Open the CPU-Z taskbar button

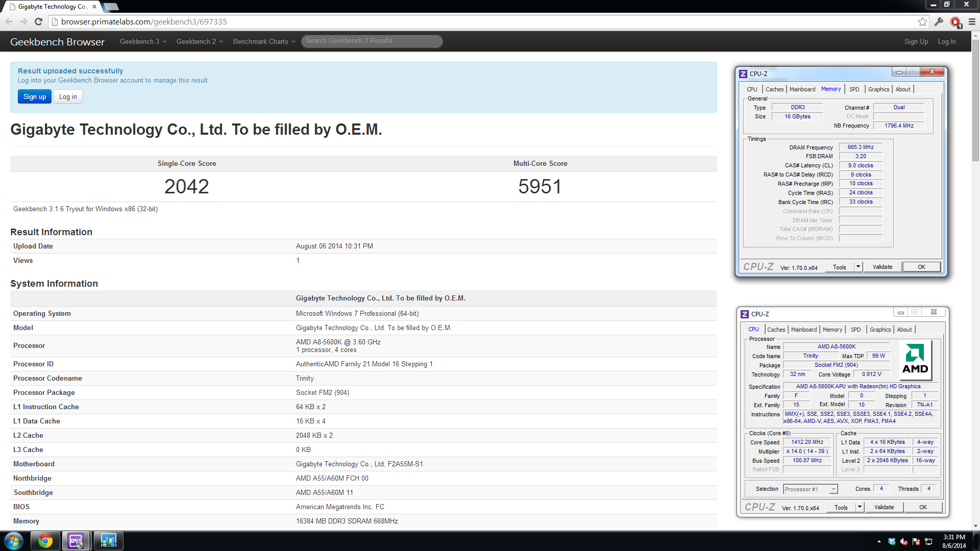point(76,541)
